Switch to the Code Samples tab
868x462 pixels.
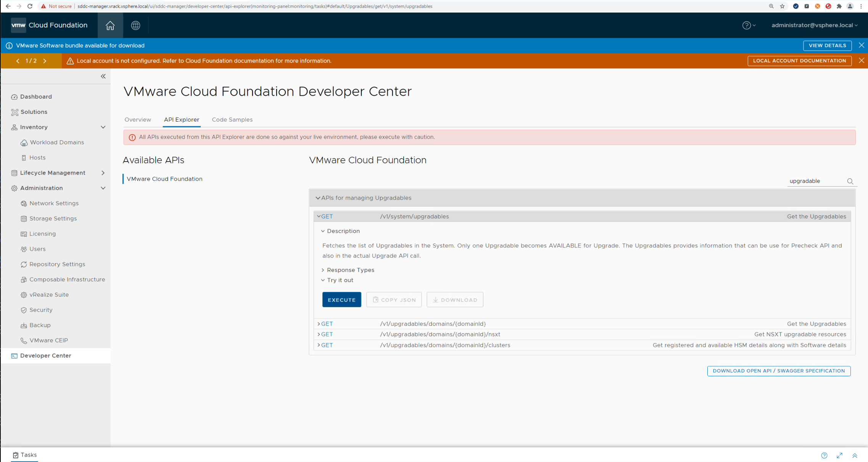coord(232,120)
